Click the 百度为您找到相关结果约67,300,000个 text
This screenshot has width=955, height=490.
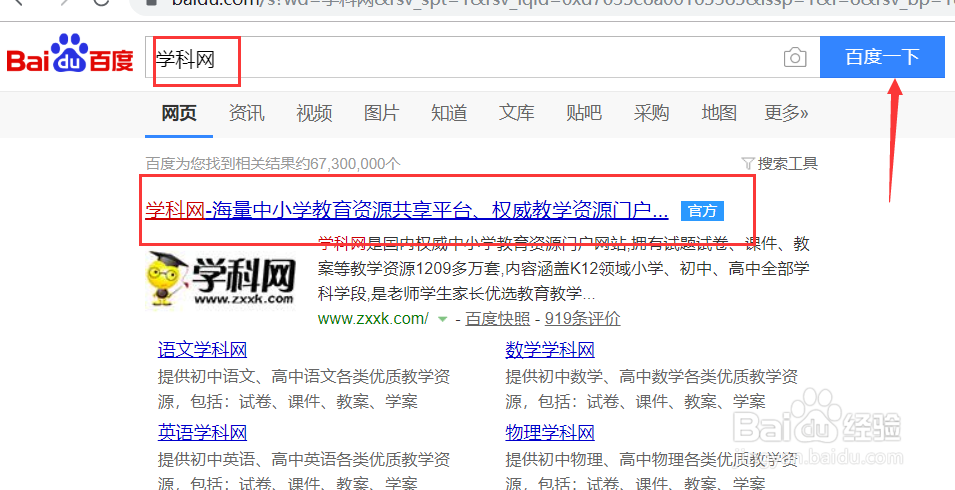tap(273, 164)
